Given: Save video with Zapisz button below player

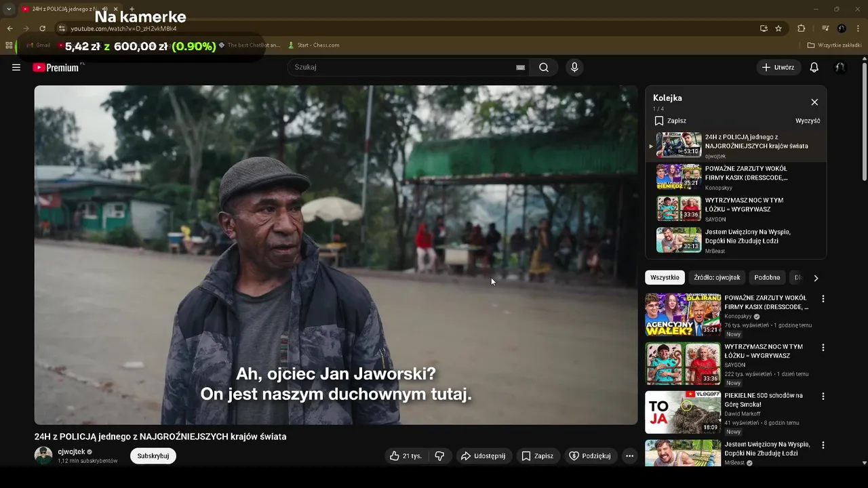Looking at the screenshot, I should coord(537,456).
